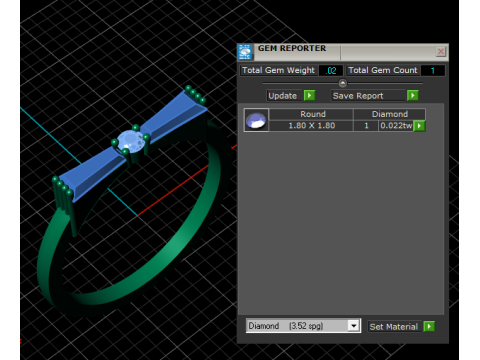Screen dimensions: 480x360
Task: Click the gem quantity cell showing 1
Action: [x=366, y=126]
